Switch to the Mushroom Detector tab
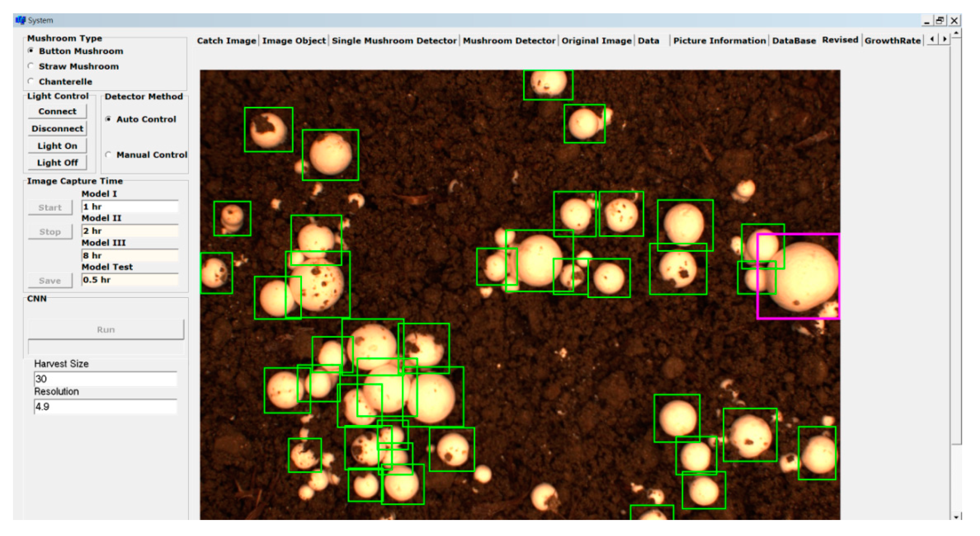Image resolution: width=980 pixels, height=536 pixels. [x=509, y=40]
